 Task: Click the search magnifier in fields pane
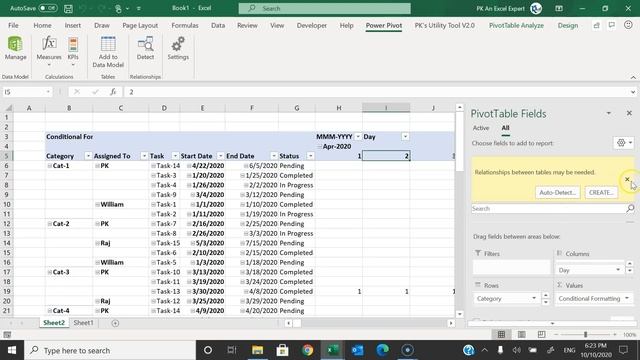pyautogui.click(x=630, y=209)
